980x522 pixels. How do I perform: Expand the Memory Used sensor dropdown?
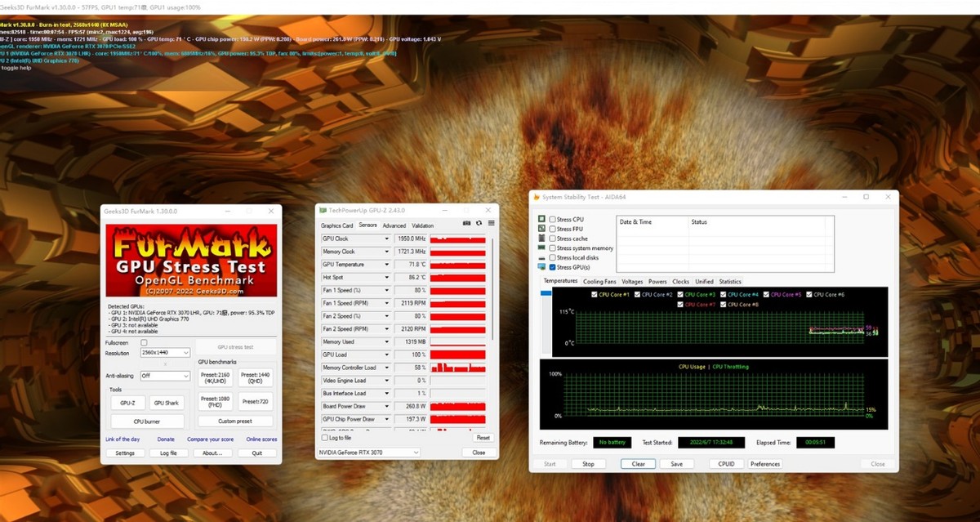[387, 341]
